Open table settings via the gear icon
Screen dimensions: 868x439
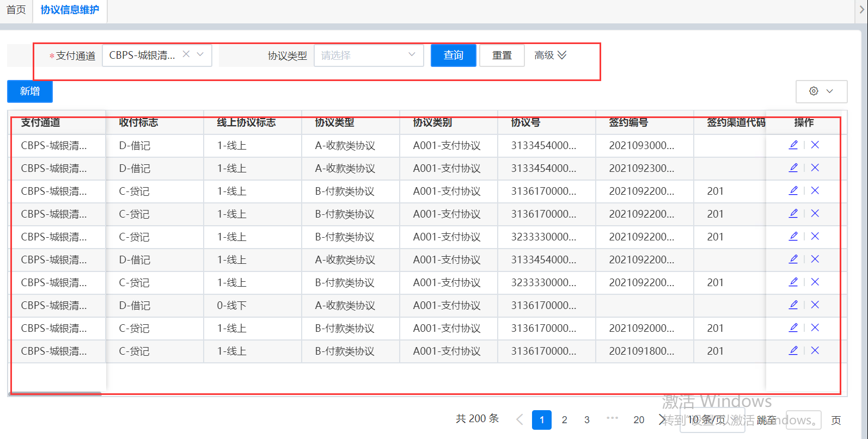pyautogui.click(x=814, y=91)
